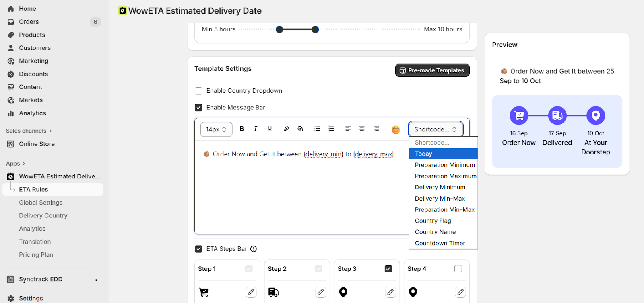Insert a bulleted list in the editor
This screenshot has height=303, width=644.
coord(317,129)
